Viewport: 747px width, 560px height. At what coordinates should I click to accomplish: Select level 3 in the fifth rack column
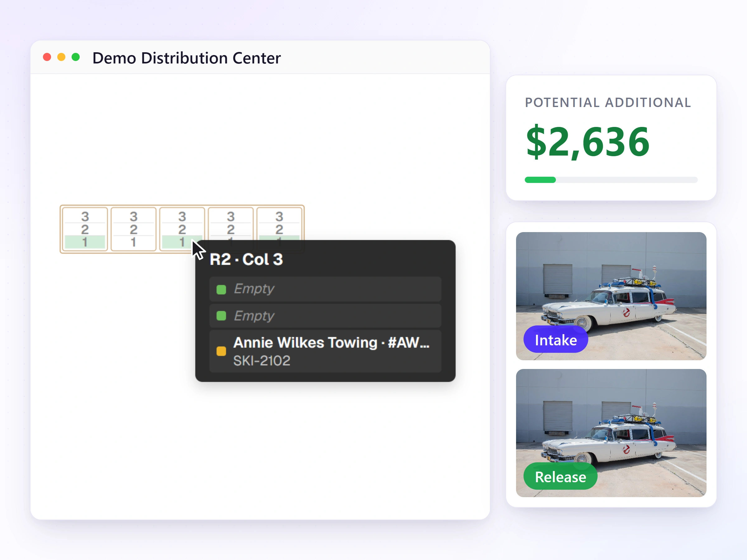(x=279, y=216)
